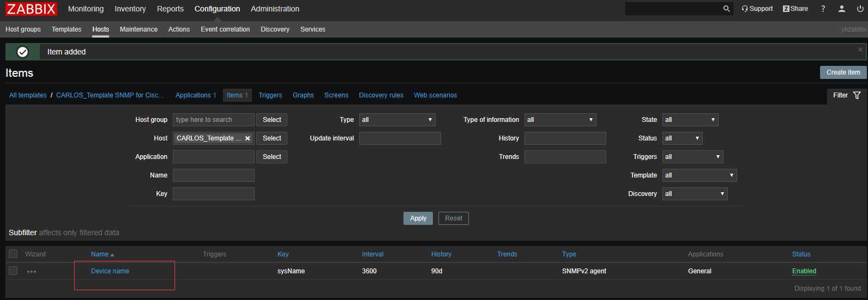This screenshot has width=868, height=300.
Task: Go to Hosts submenu
Action: tap(100, 29)
